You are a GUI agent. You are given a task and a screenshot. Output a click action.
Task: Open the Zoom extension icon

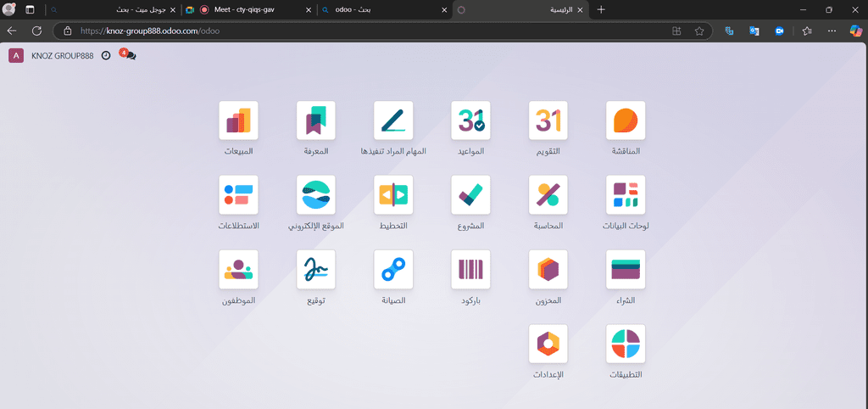click(779, 31)
